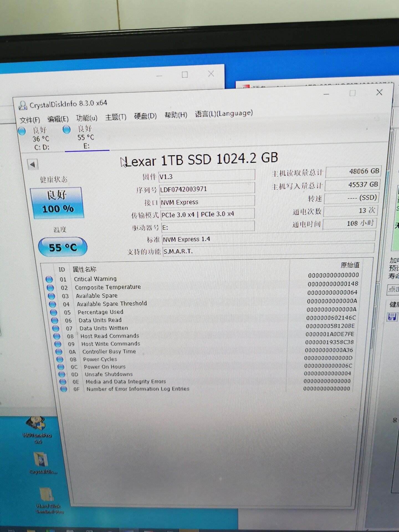This screenshot has height=532, width=399.
Task: Click the power on count value 13 次
Action: coord(351,211)
